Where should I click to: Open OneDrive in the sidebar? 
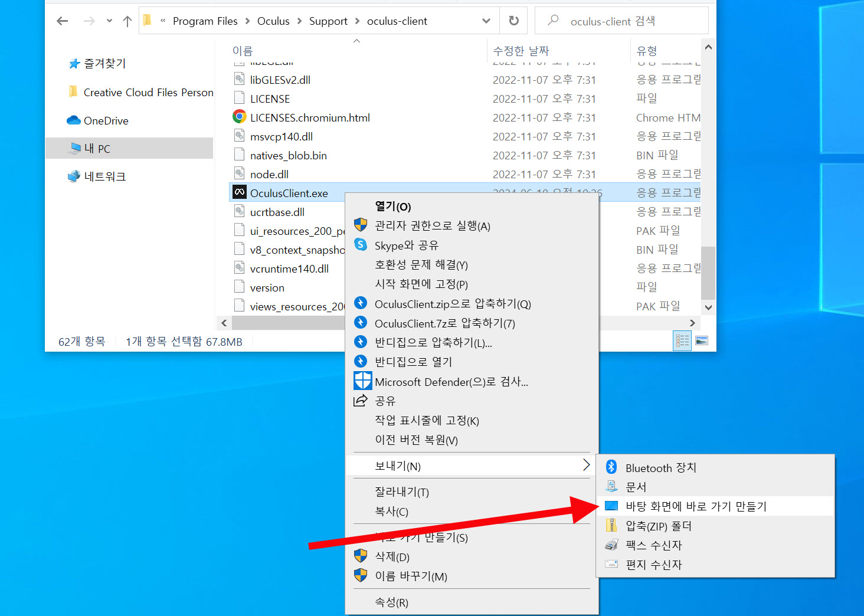pyautogui.click(x=98, y=120)
